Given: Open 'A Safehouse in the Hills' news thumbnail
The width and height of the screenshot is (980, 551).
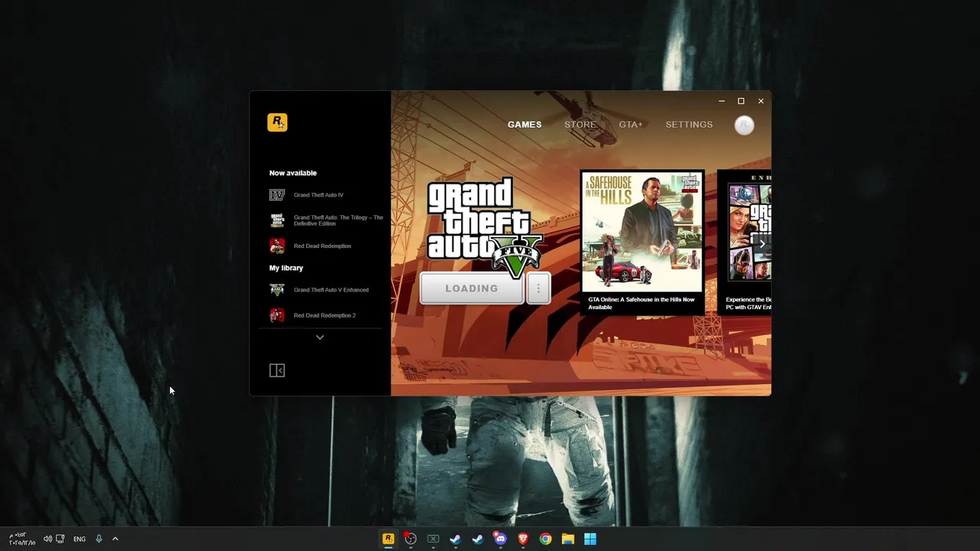Looking at the screenshot, I should pos(642,232).
